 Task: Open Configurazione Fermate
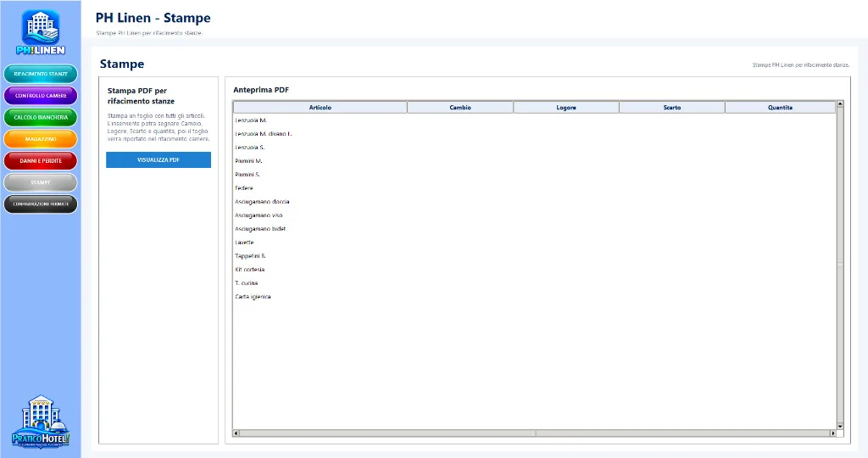pyautogui.click(x=41, y=204)
